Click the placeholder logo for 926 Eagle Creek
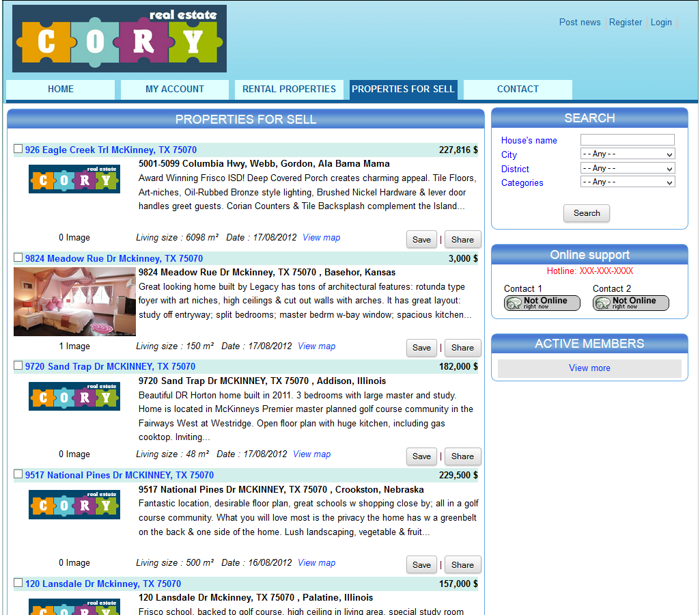This screenshot has width=700, height=615. pos(74,179)
